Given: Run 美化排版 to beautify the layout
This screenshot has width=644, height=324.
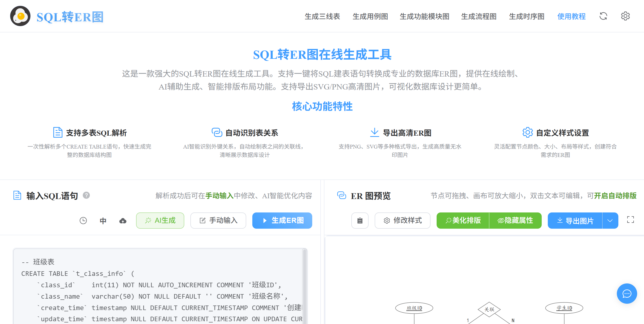Looking at the screenshot, I should 463,220.
